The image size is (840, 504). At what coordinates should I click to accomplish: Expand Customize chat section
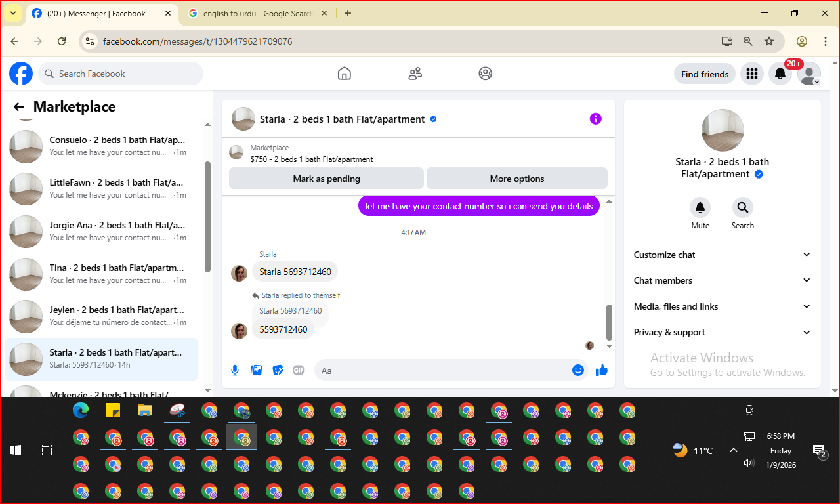click(722, 255)
